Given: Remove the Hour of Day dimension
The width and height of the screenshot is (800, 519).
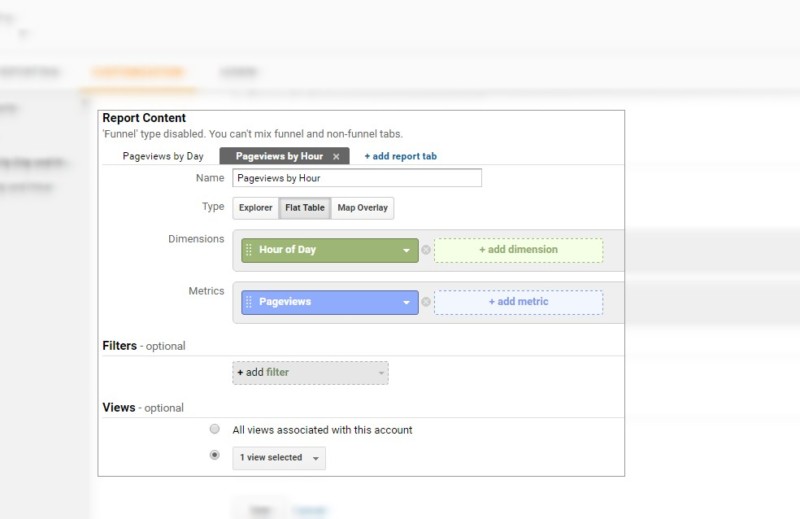Looking at the screenshot, I should [x=426, y=250].
